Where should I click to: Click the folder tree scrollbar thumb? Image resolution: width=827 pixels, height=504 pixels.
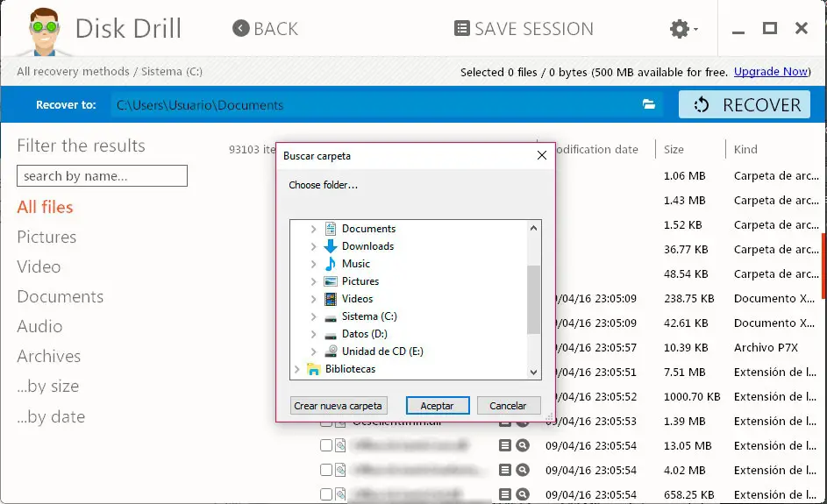tap(534, 300)
